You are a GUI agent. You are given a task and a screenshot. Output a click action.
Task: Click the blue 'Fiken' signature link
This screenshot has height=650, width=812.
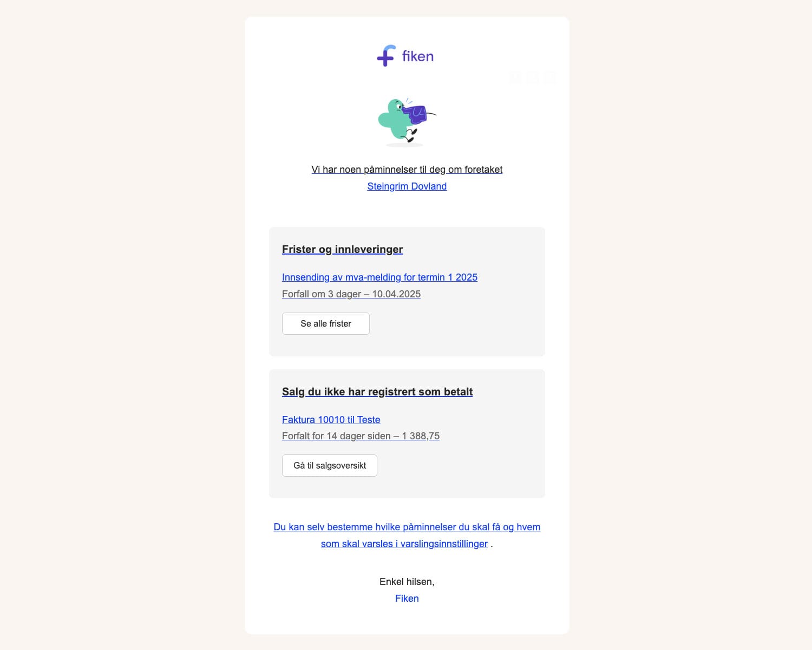407,599
